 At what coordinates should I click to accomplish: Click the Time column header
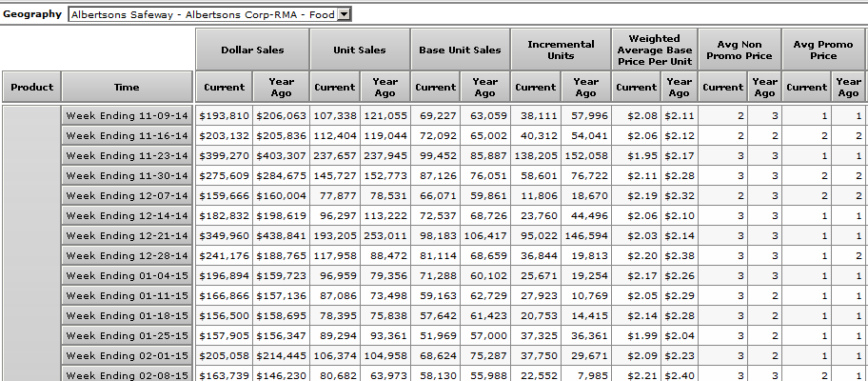[x=127, y=87]
